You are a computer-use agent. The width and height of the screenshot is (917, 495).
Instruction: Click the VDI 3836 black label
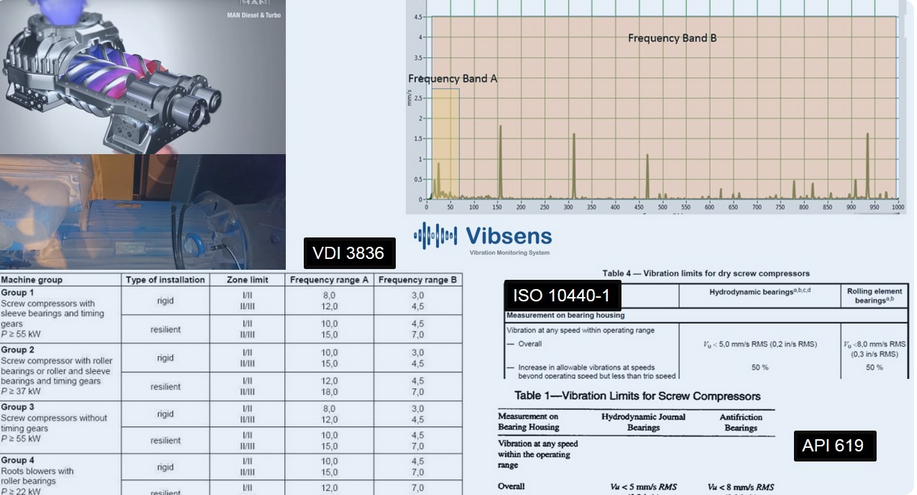pos(350,252)
